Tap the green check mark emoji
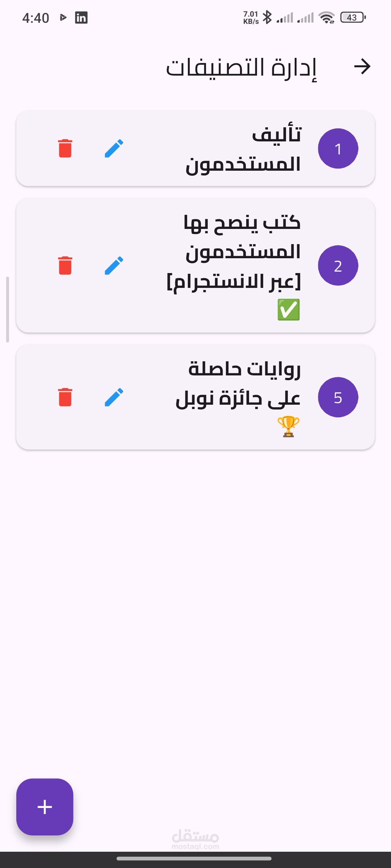This screenshot has height=868, width=391. click(x=289, y=310)
